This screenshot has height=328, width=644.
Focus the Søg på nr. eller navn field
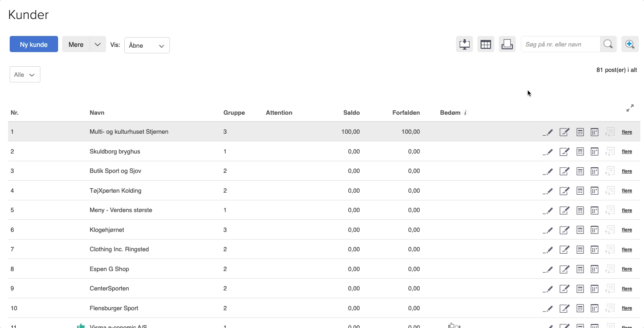(x=560, y=44)
